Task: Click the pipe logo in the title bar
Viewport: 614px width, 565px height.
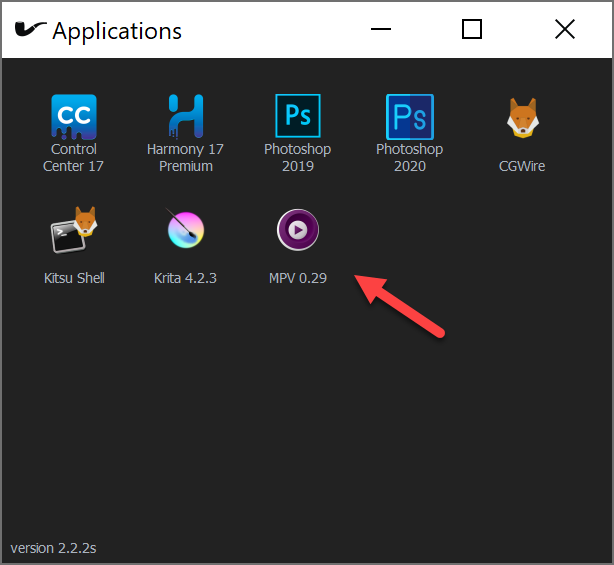Action: pos(30,29)
